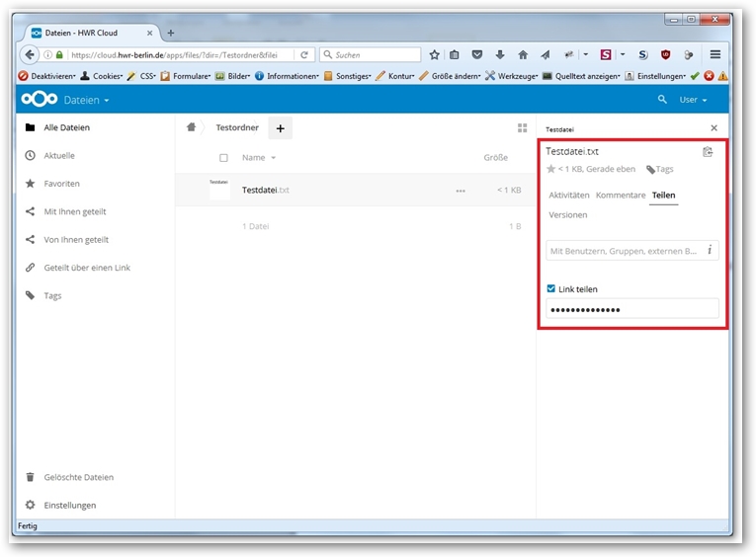Click the Testordner breadcrumb
The height and width of the screenshot is (557, 756).
237,127
